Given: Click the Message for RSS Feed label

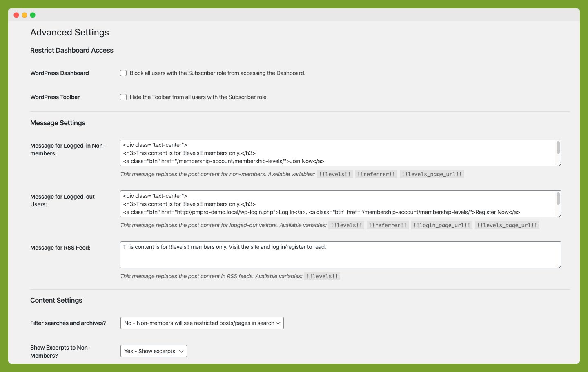Looking at the screenshot, I should [x=60, y=248].
